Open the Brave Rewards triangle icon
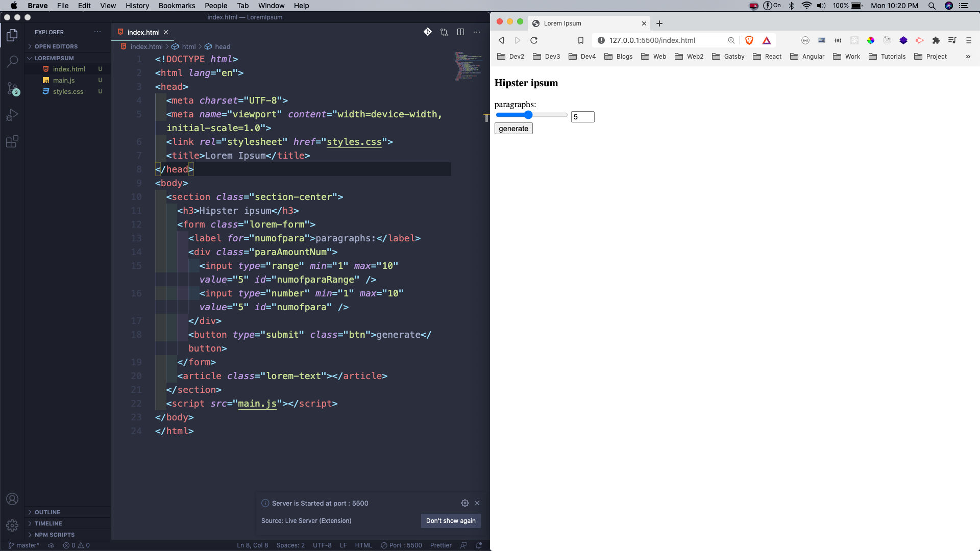This screenshot has height=551, width=980. pos(767,40)
